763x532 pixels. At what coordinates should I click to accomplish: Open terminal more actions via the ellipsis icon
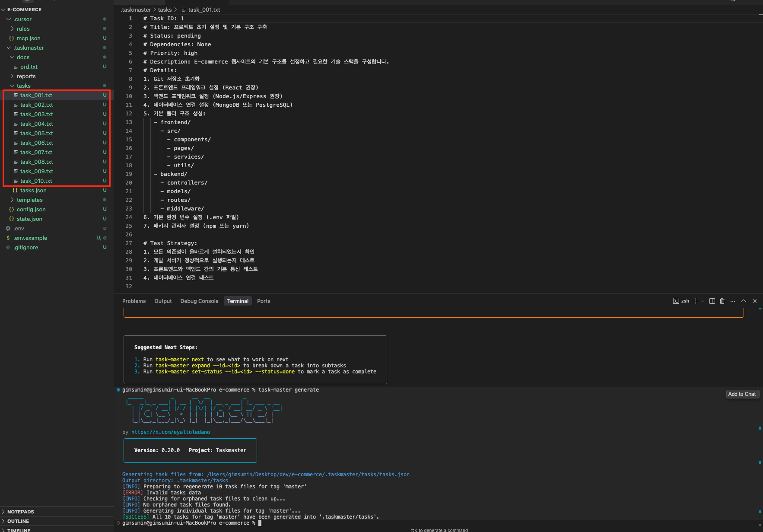coord(732,301)
